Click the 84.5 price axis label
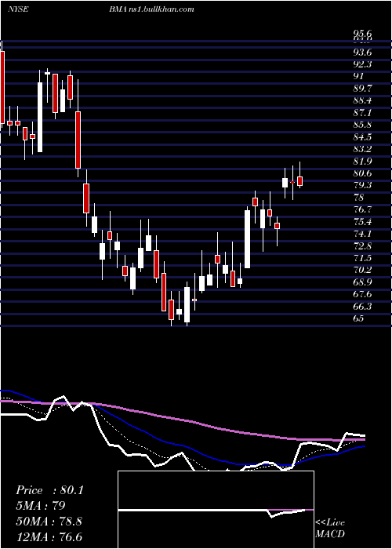Viewport: 392px width, 549px height. tap(362, 137)
